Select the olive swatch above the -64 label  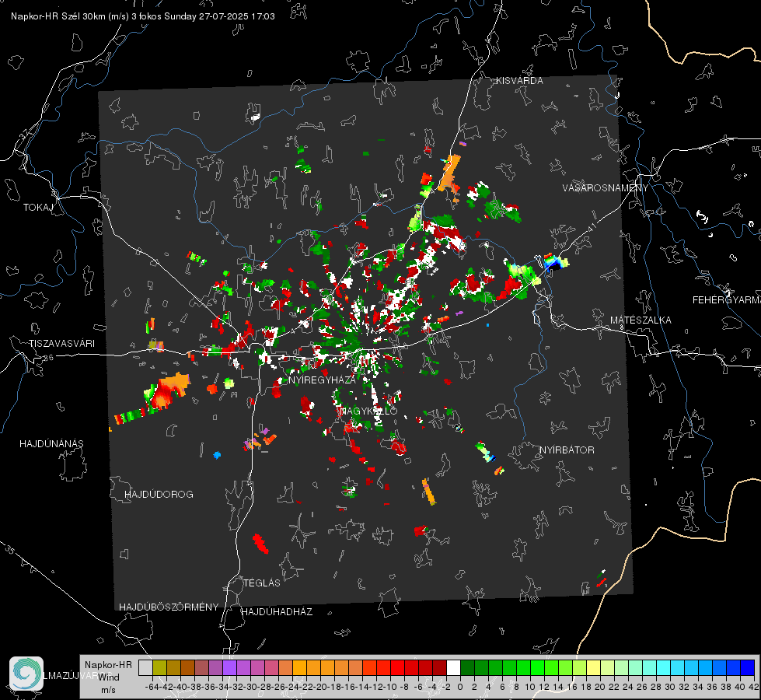coord(159,667)
